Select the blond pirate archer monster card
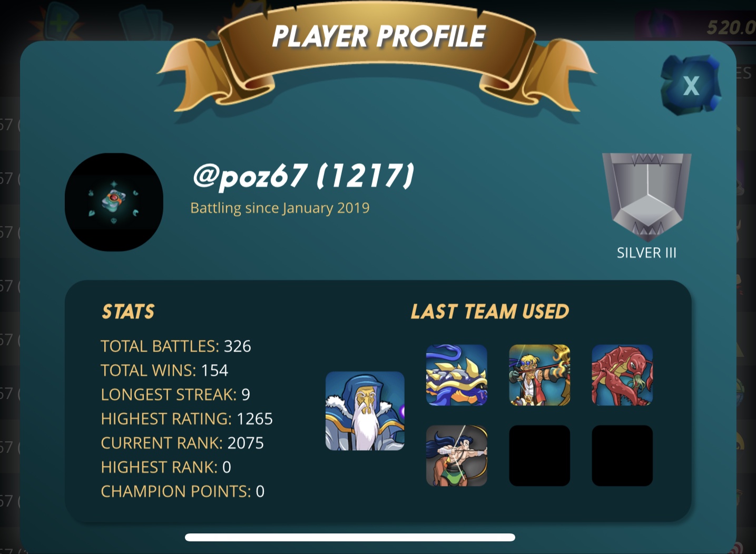 (539, 375)
